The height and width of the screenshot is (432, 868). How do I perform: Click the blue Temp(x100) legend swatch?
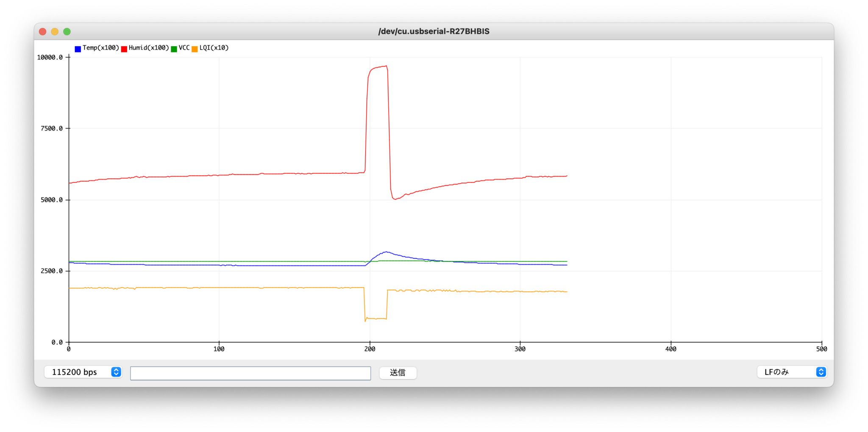(x=78, y=48)
